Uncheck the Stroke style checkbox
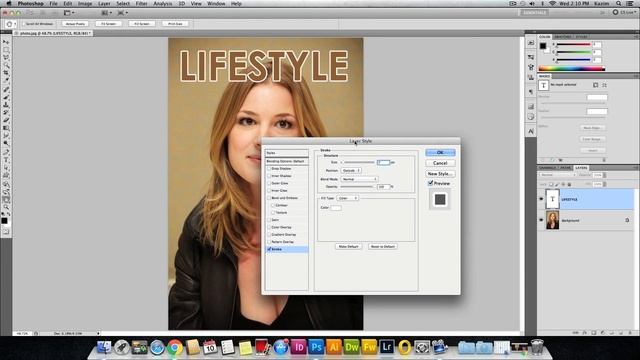 (269, 249)
